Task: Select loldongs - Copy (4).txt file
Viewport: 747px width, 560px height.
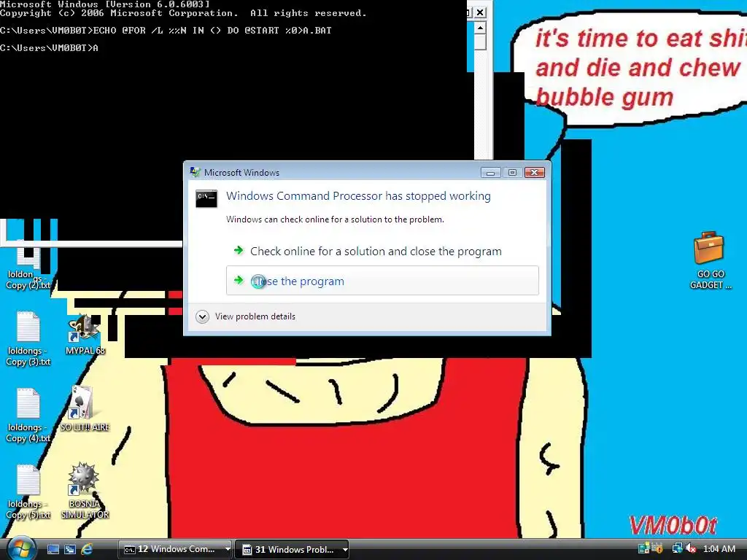Action: point(28,416)
